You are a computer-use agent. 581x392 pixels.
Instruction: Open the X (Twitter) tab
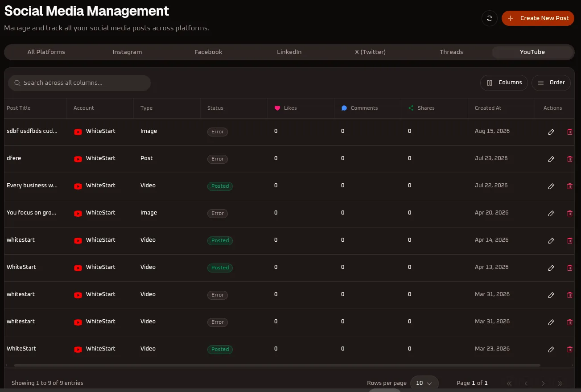(x=370, y=52)
